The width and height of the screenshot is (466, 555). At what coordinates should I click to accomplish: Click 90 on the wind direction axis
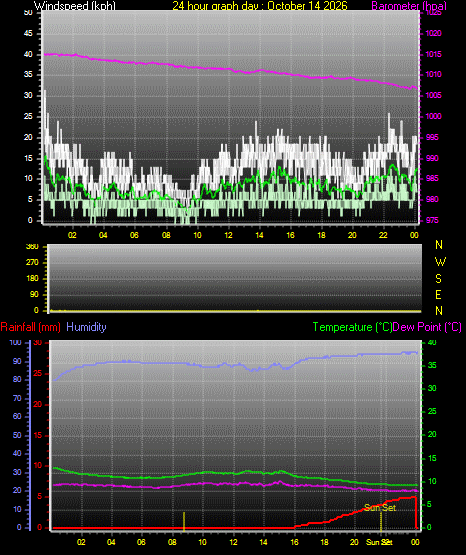pos(34,294)
